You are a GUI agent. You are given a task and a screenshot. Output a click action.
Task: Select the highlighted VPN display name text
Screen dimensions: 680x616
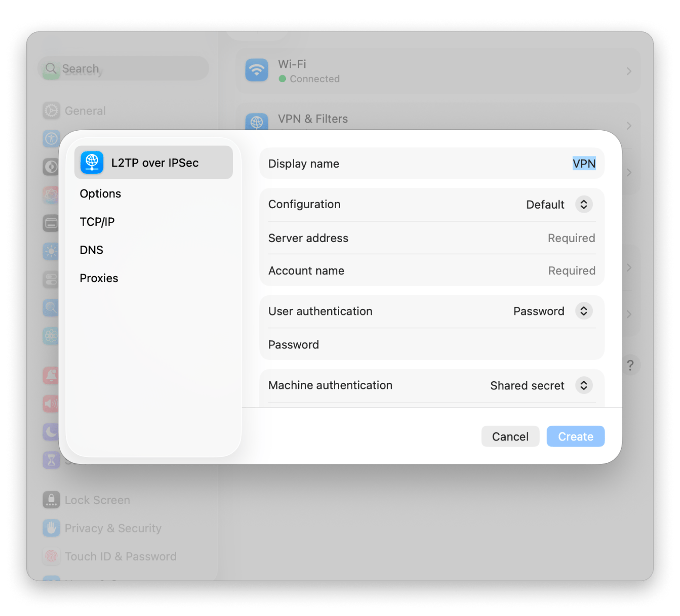pyautogui.click(x=584, y=163)
